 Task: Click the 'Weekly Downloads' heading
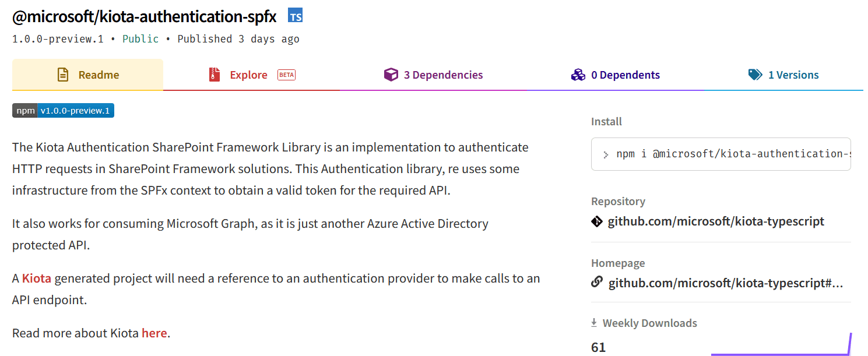pyautogui.click(x=649, y=323)
